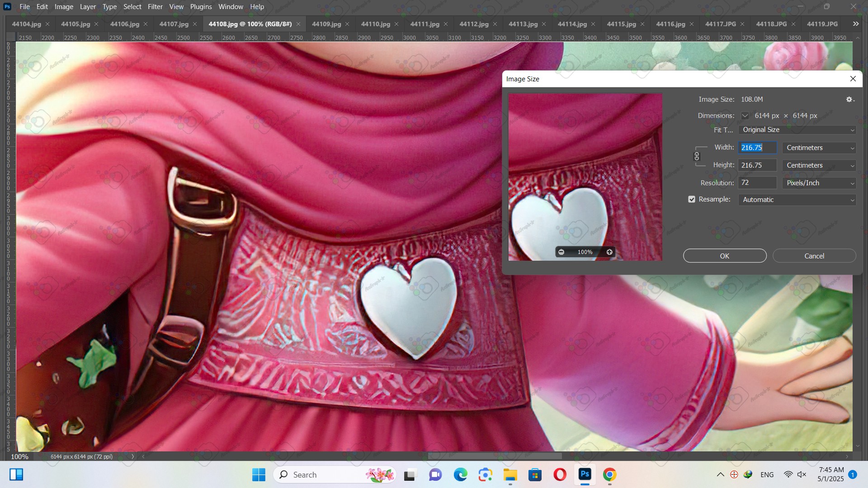
Task: Close the 44105.jpg tab
Action: pyautogui.click(x=96, y=24)
